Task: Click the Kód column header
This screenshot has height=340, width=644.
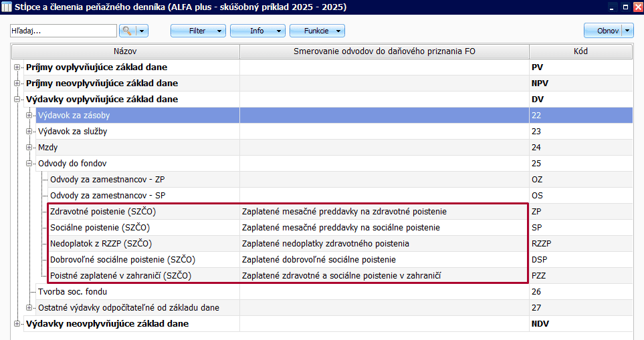Action: 580,51
